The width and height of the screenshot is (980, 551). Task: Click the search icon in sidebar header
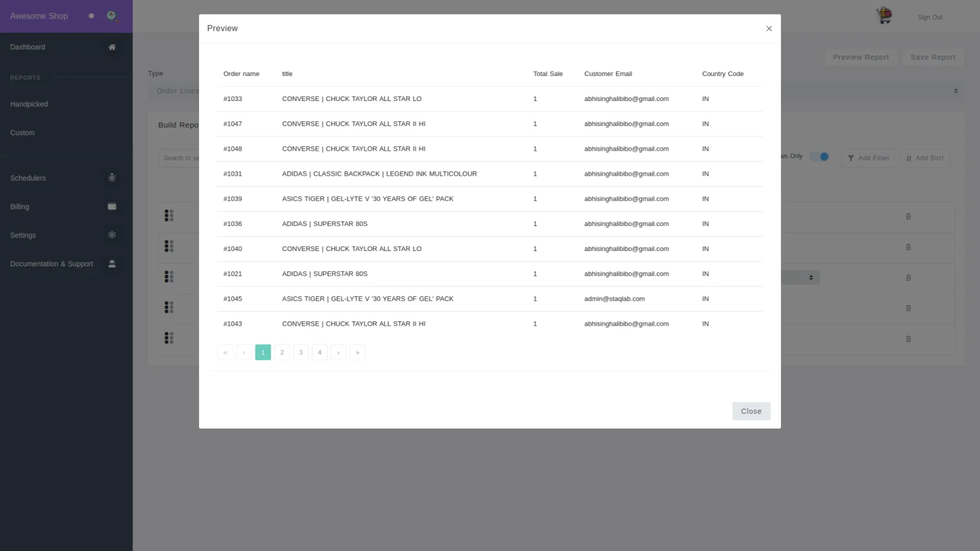[111, 16]
